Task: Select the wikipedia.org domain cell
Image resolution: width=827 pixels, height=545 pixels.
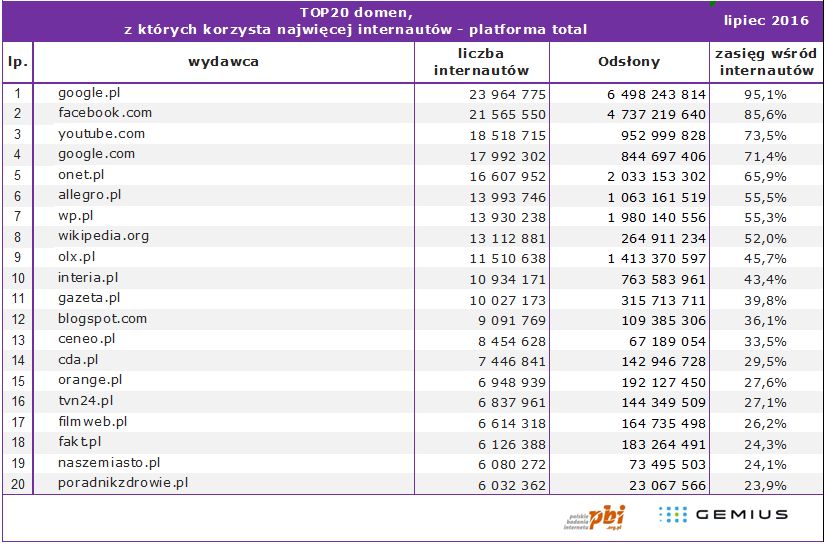Action: point(103,236)
